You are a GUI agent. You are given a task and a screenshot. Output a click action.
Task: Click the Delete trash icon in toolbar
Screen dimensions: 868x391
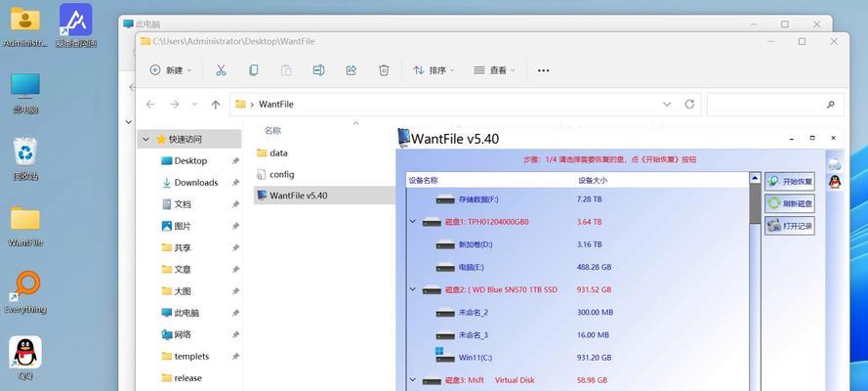pos(384,70)
